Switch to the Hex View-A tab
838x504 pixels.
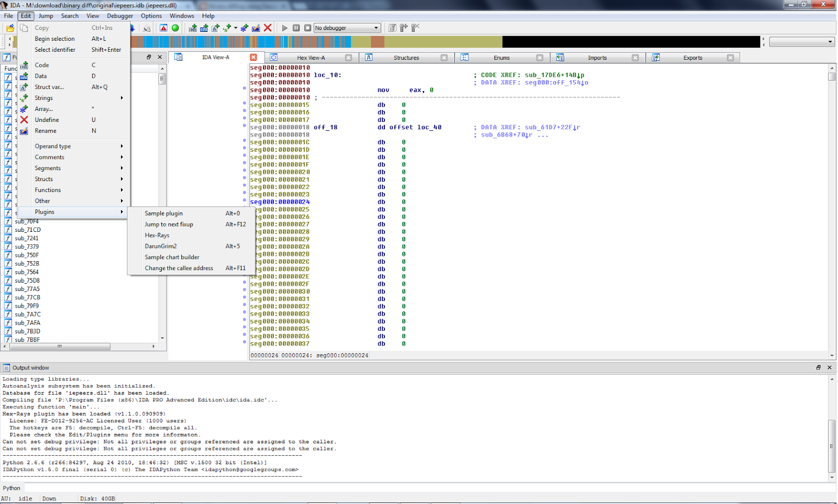tap(311, 58)
